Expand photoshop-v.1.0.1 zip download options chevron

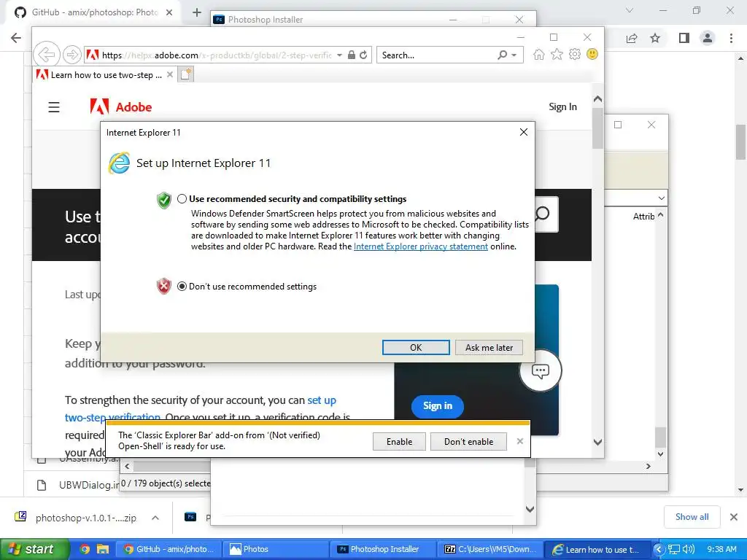click(155, 518)
